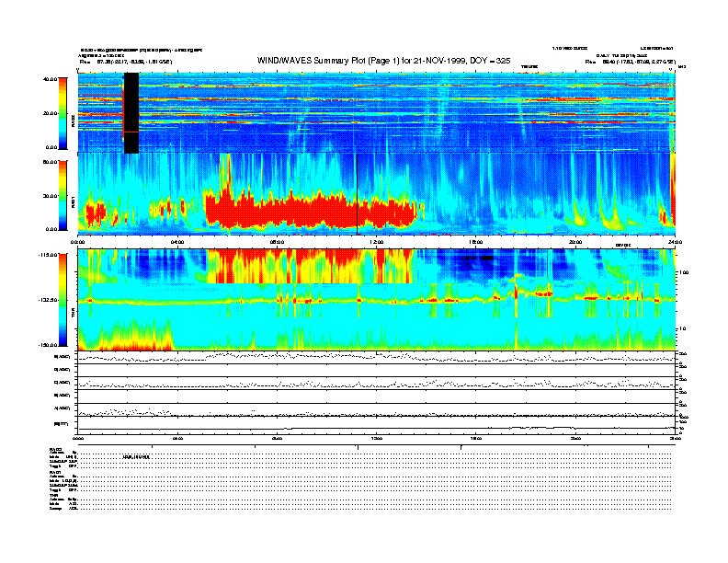Click the WIND/WAVES Summary Plot title text
The image size is (728, 563).
pyautogui.click(x=383, y=61)
